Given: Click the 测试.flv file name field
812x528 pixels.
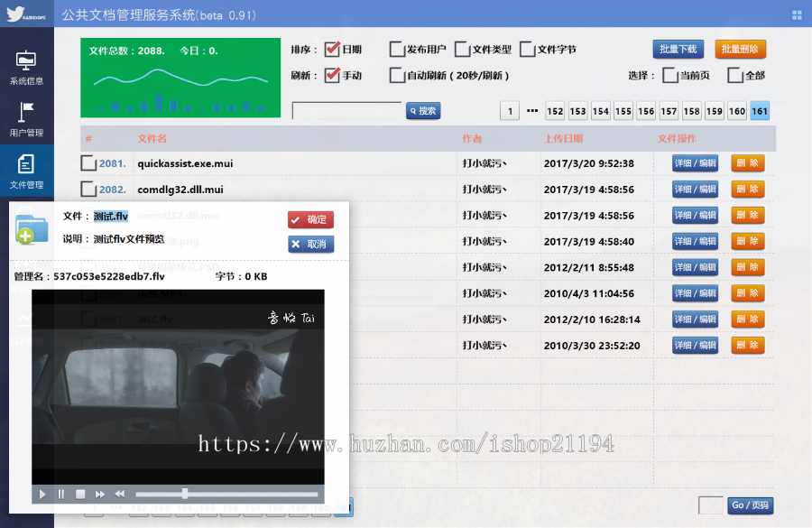Looking at the screenshot, I should [x=111, y=216].
